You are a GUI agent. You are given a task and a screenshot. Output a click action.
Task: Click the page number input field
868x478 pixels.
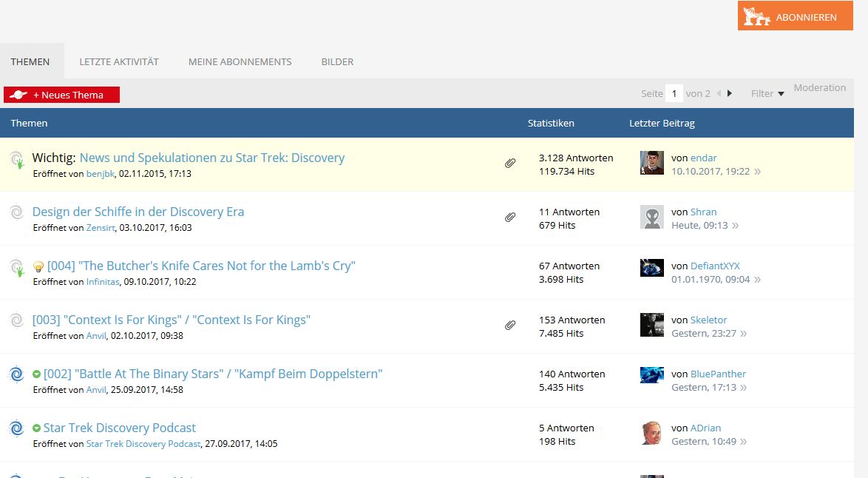pos(673,93)
